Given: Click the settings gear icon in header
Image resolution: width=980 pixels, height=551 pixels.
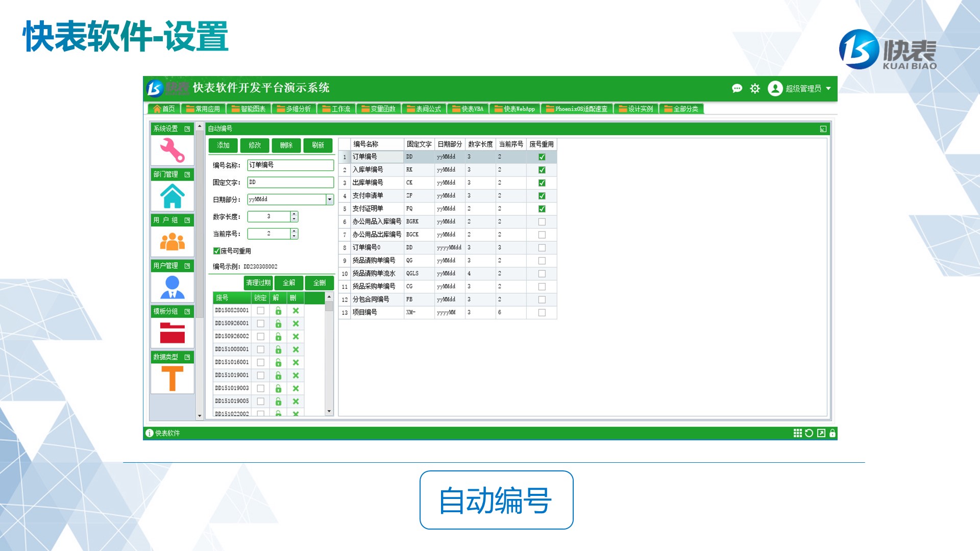Looking at the screenshot, I should click(x=755, y=88).
